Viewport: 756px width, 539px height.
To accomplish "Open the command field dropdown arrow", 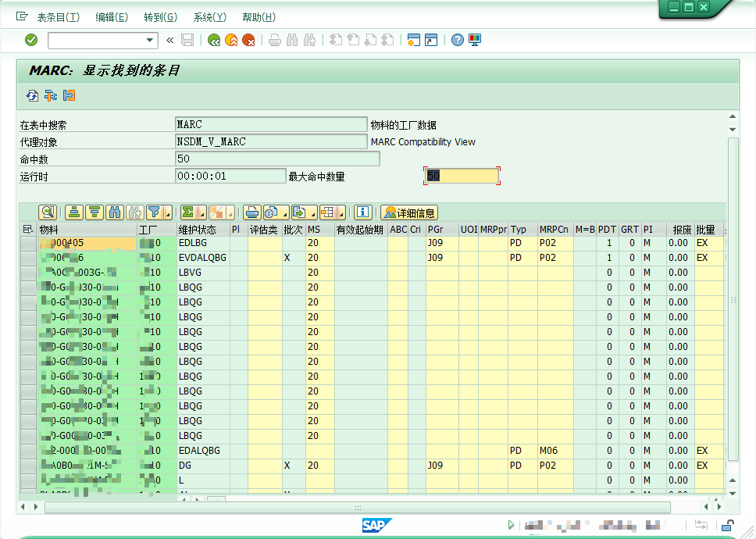I will pyautogui.click(x=151, y=41).
